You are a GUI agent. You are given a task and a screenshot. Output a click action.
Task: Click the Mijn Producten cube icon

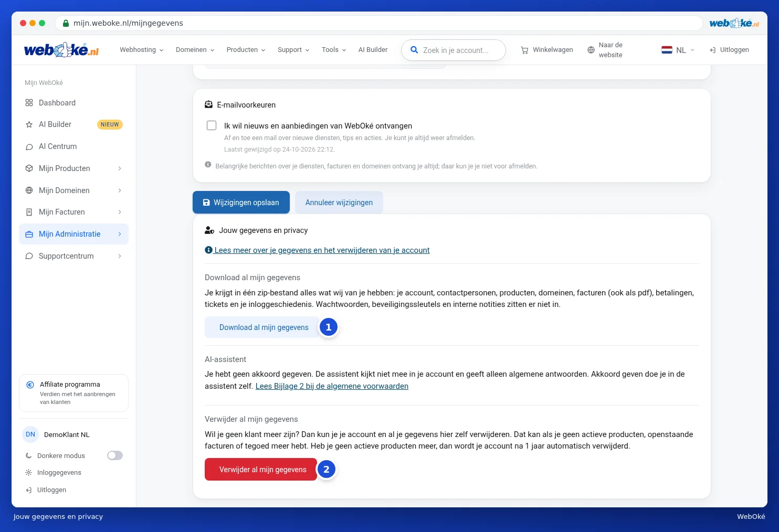pyautogui.click(x=29, y=168)
